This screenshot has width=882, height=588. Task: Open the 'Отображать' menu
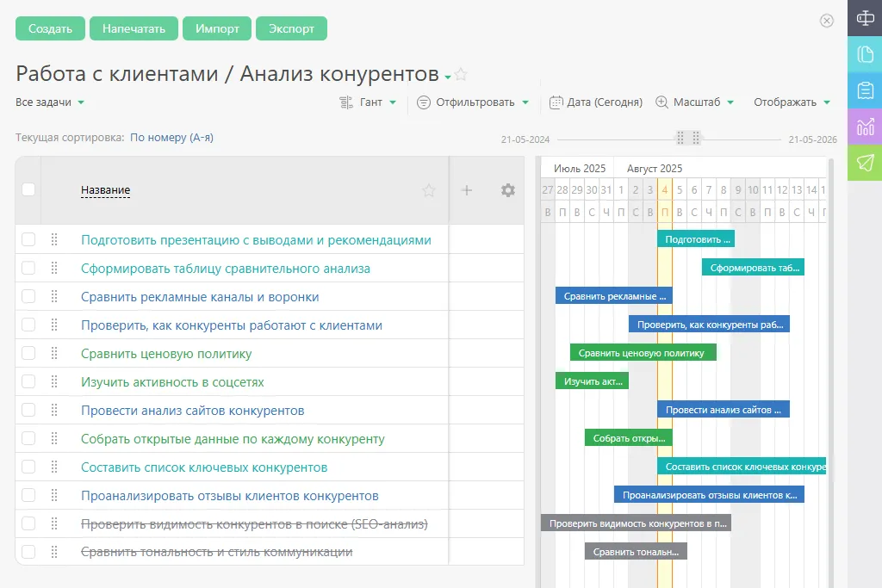click(x=792, y=102)
